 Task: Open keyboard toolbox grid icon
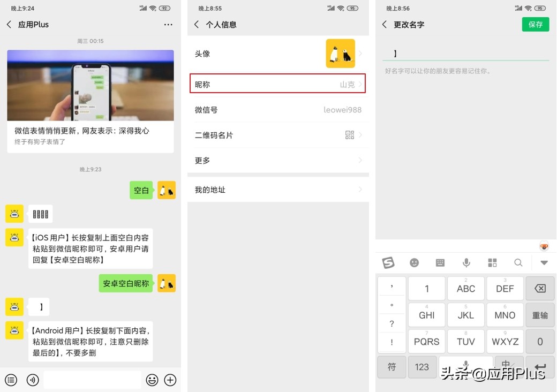coord(492,263)
